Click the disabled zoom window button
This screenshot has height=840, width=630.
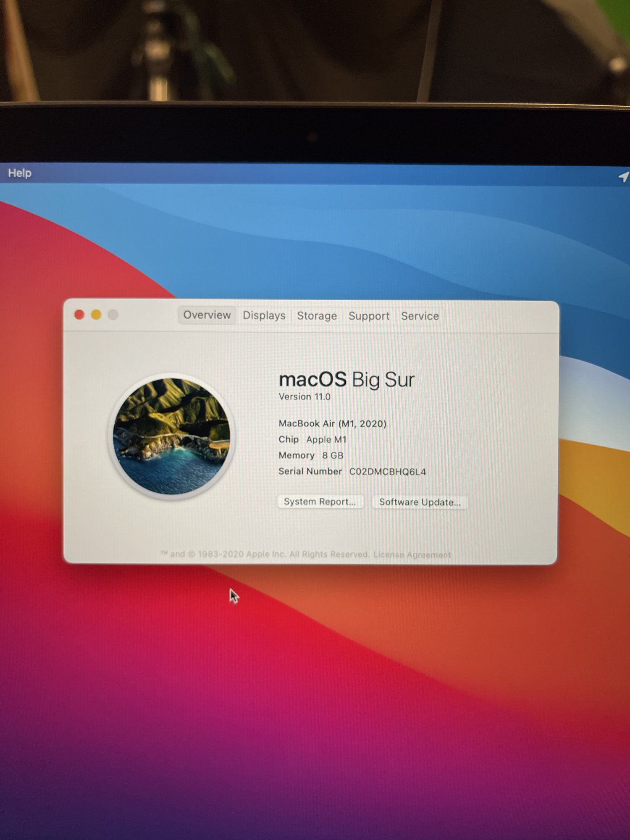coord(113,315)
